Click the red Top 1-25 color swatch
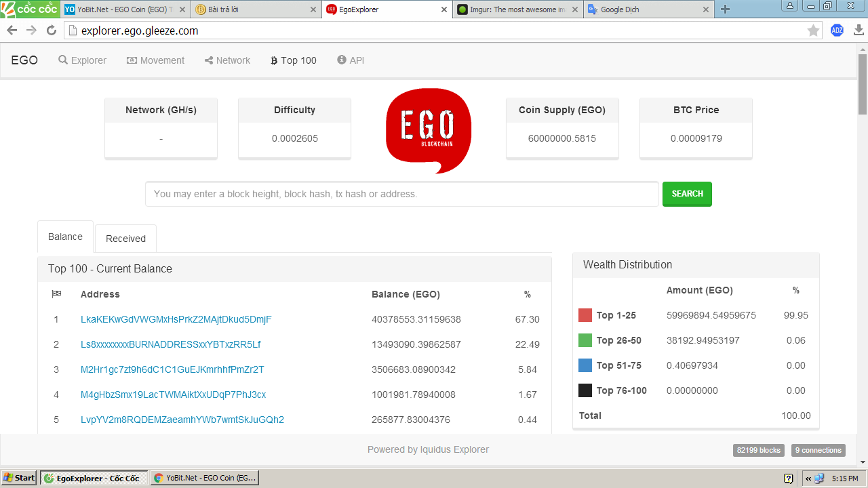 (x=585, y=315)
